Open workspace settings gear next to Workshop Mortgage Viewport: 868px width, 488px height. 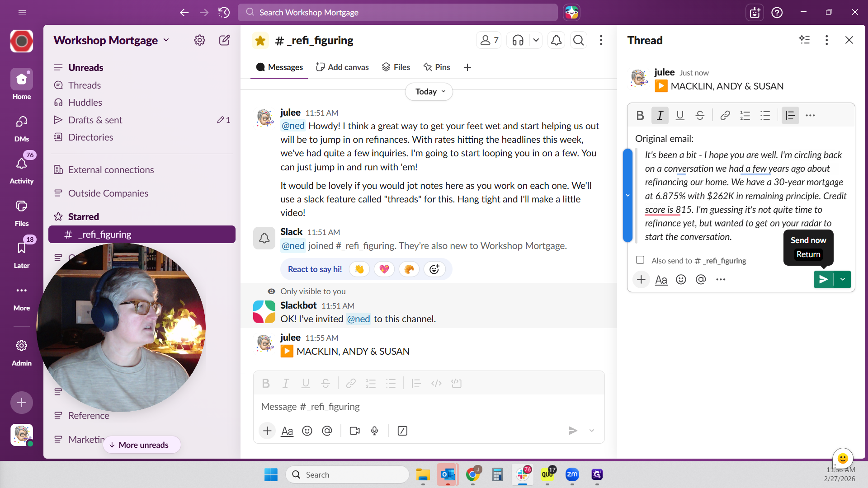click(x=199, y=40)
